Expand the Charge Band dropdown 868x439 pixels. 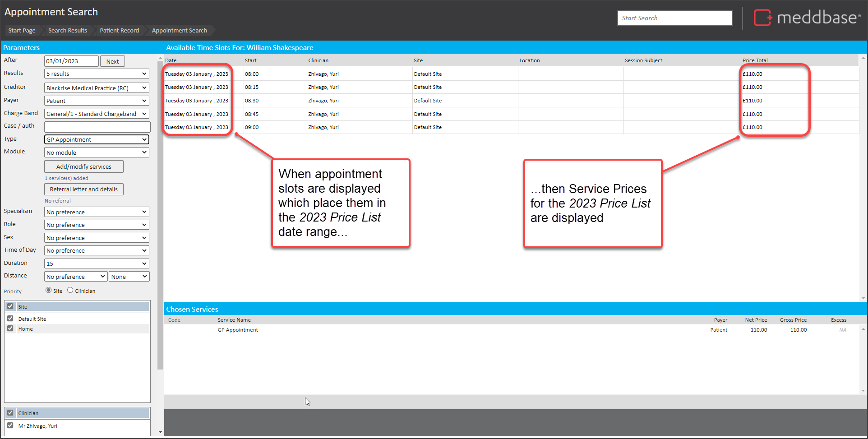point(97,114)
